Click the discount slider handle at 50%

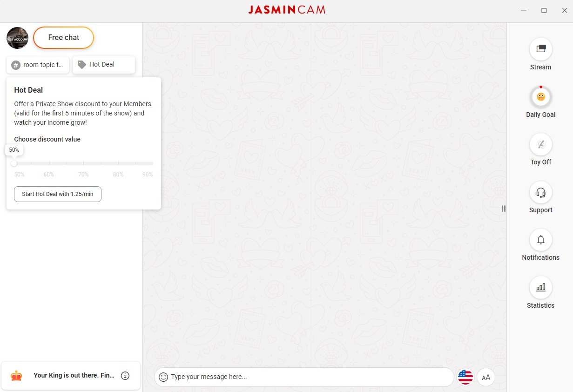coord(14,163)
